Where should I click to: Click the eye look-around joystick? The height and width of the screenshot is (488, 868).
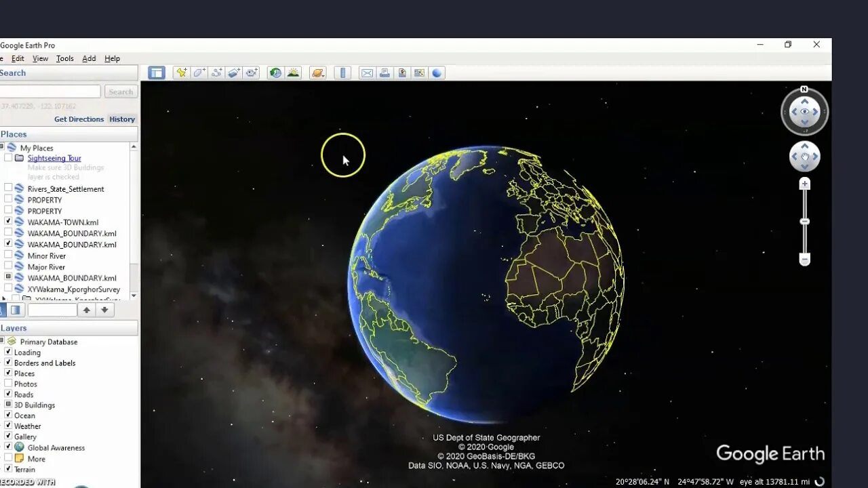pos(805,112)
